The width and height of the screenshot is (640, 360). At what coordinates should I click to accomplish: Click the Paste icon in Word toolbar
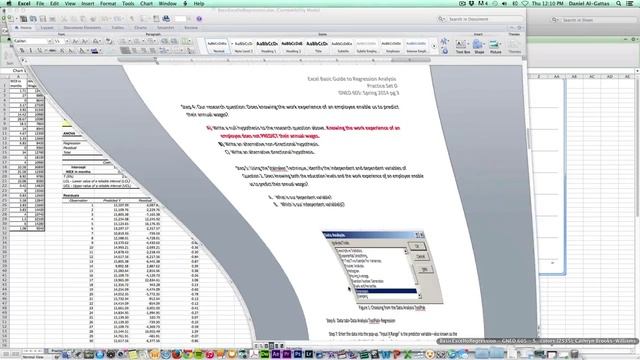point(82,19)
